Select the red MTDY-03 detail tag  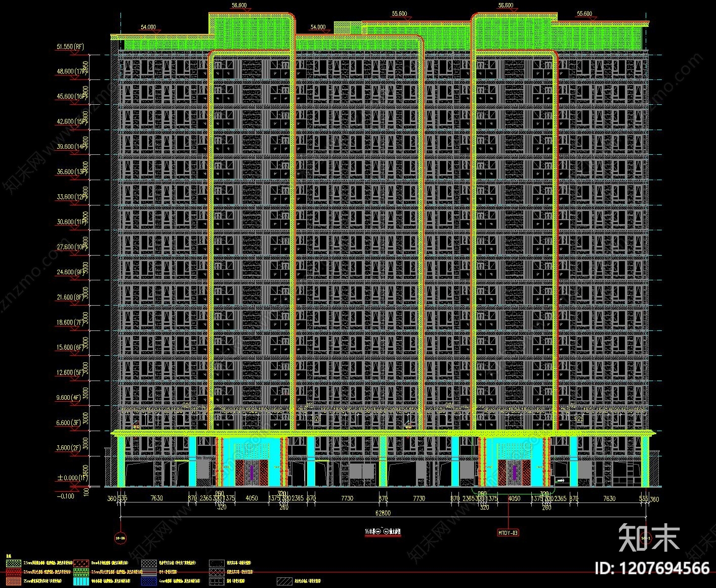509,532
